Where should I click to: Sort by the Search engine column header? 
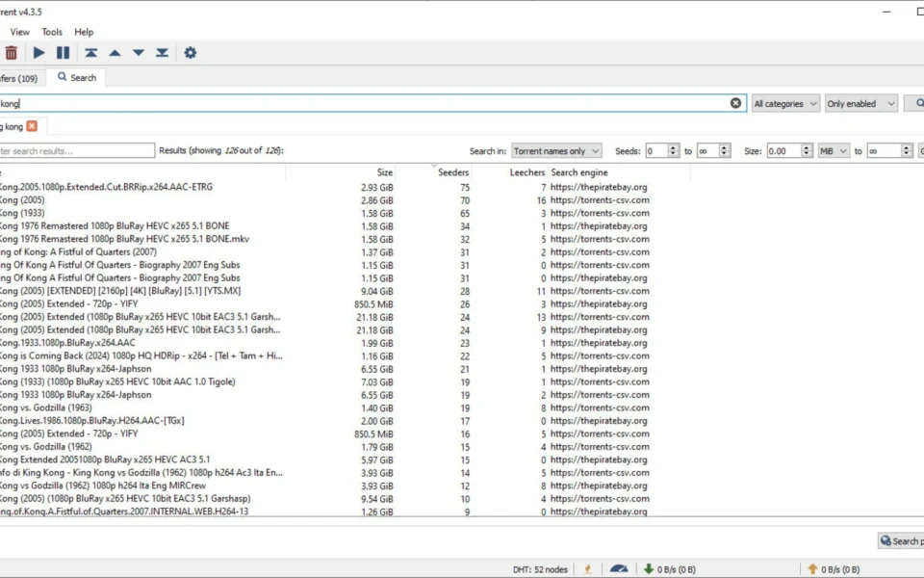tap(579, 172)
